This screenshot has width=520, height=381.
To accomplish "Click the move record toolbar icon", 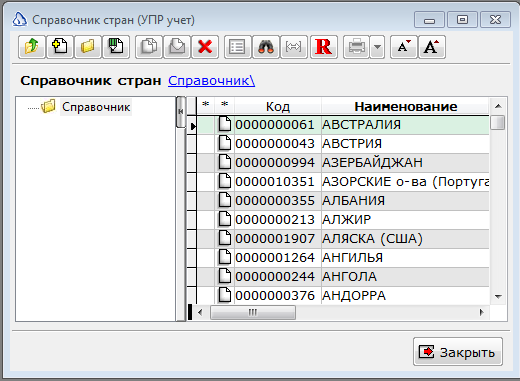I will coord(177,47).
